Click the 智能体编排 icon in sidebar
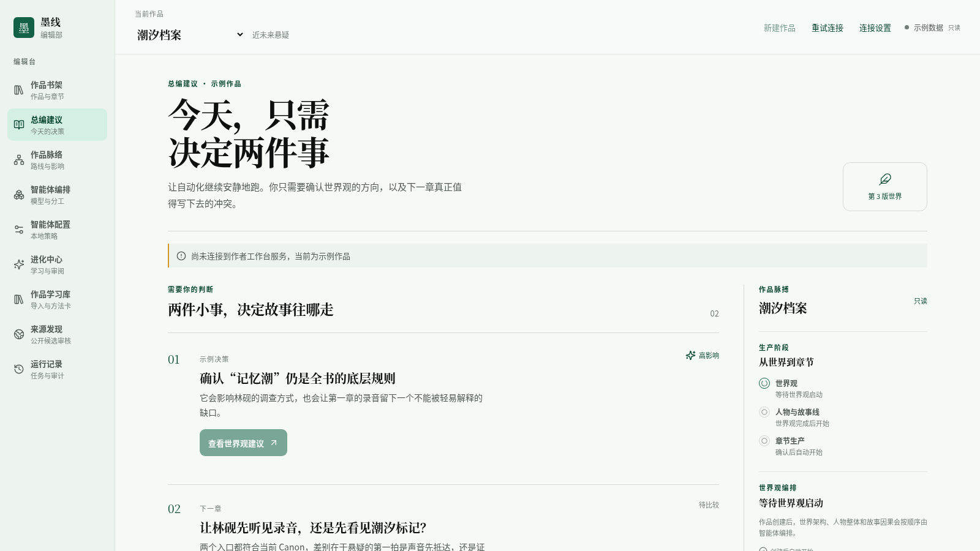 pos(19,195)
